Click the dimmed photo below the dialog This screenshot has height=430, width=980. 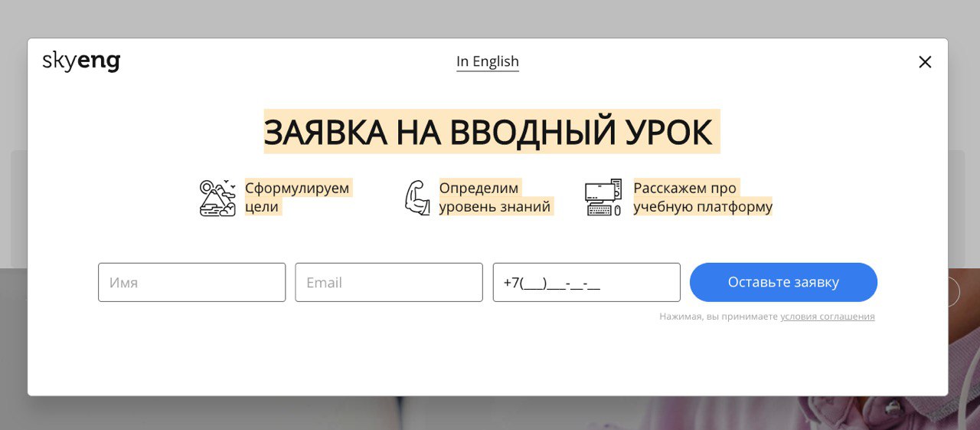tap(490, 413)
